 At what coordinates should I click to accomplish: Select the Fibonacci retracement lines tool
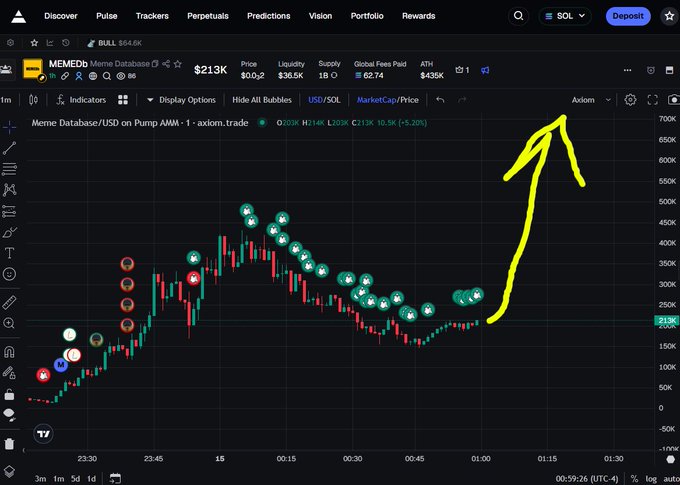click(x=9, y=169)
